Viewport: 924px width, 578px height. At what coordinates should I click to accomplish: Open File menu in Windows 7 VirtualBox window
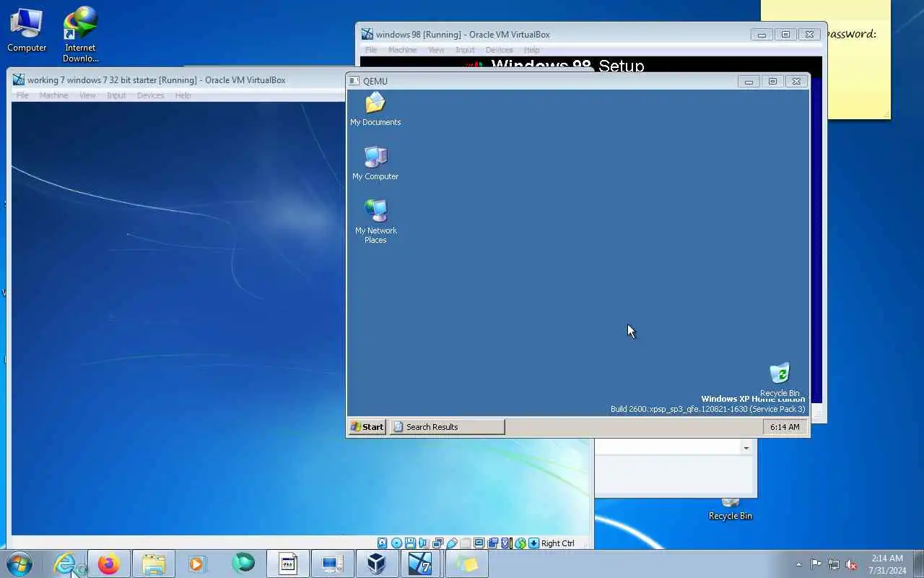(x=22, y=95)
